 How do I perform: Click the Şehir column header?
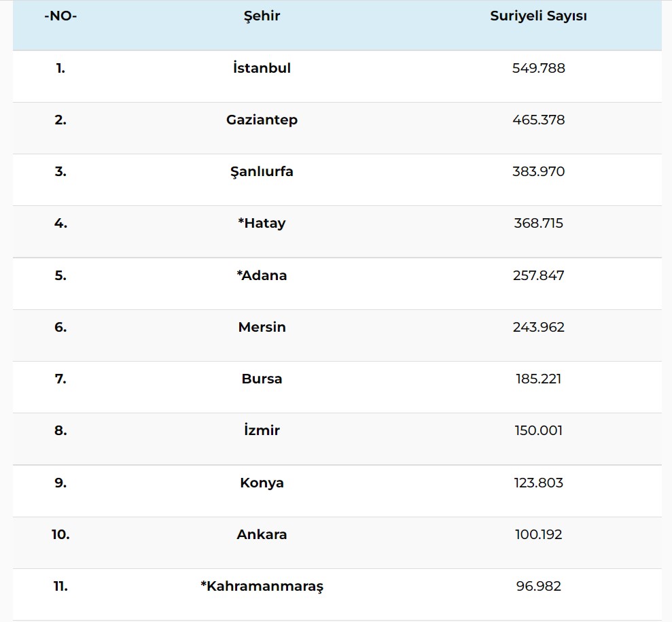262,16
